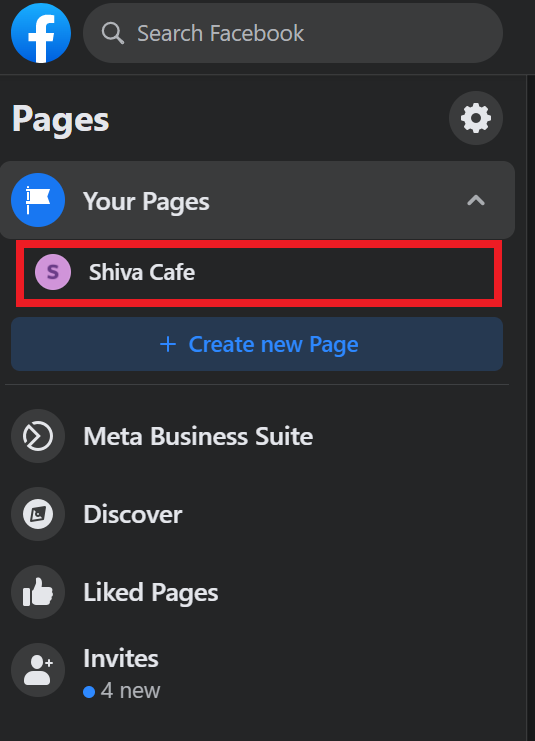Screen dimensions: 535x741
Task: Click the plus sign on Create new Page
Action: pos(168,344)
